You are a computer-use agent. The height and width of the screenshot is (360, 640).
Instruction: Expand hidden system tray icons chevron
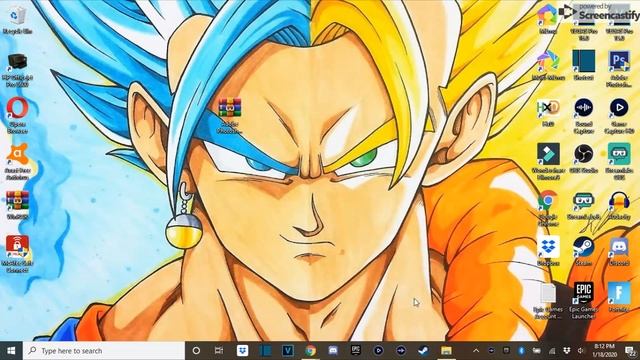pyautogui.click(x=476, y=351)
